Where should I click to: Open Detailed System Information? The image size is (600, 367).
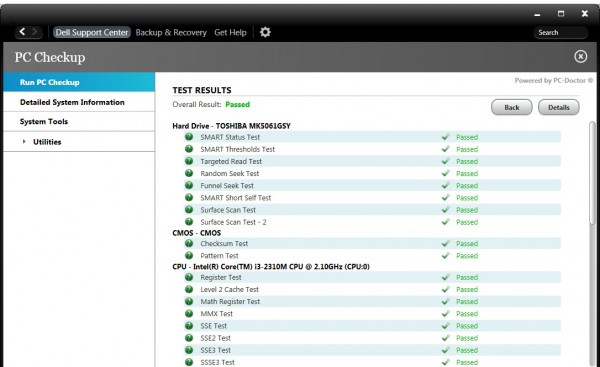click(x=79, y=102)
